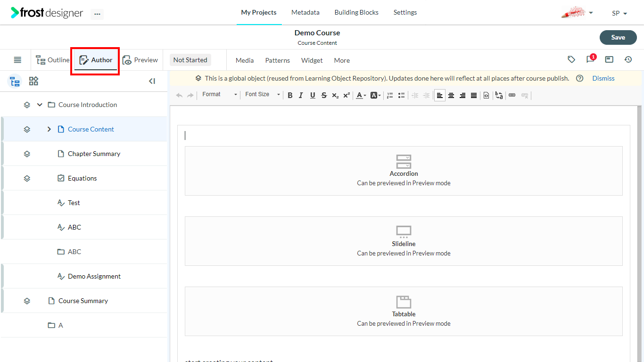Select the building blocks view icon
Viewport: 644px width, 362px height.
click(33, 81)
